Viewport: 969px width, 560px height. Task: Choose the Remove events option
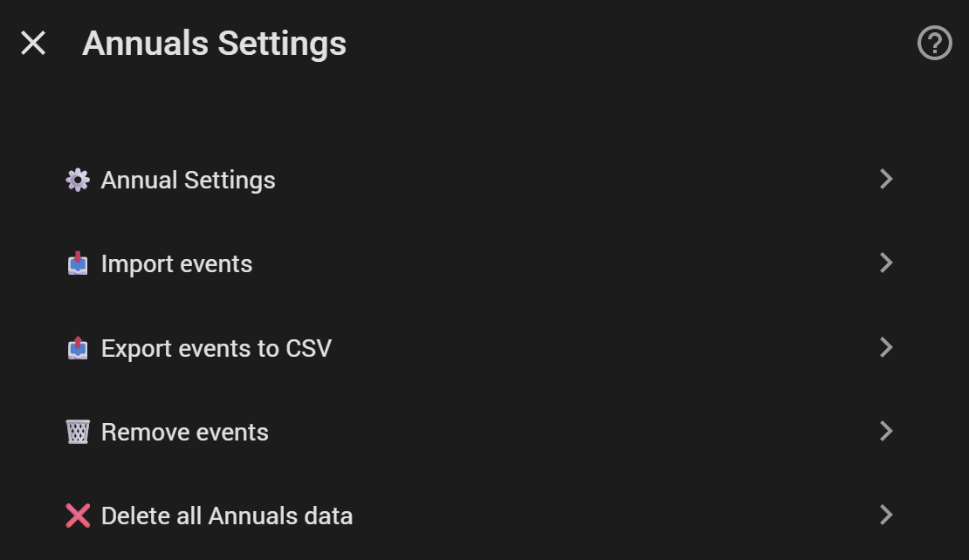click(185, 432)
